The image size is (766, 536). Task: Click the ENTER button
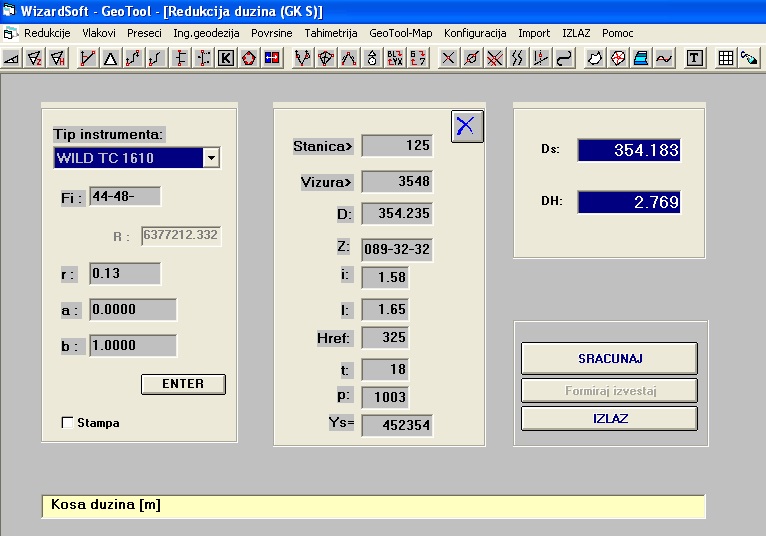[x=183, y=384]
